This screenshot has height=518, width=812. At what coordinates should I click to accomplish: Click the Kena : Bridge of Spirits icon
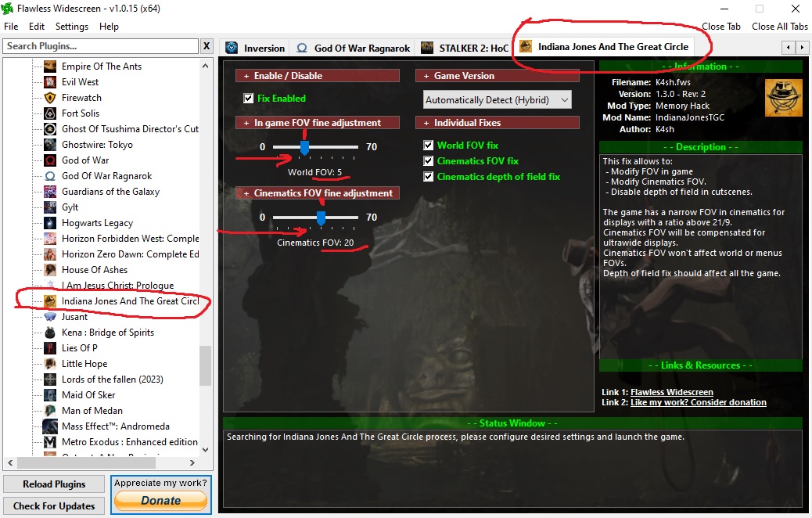click(50, 333)
